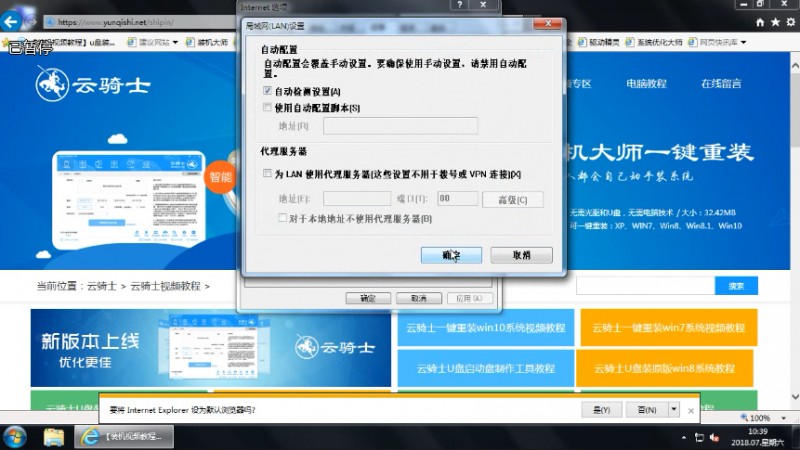Click the volume speaker tray icon

(x=715, y=437)
